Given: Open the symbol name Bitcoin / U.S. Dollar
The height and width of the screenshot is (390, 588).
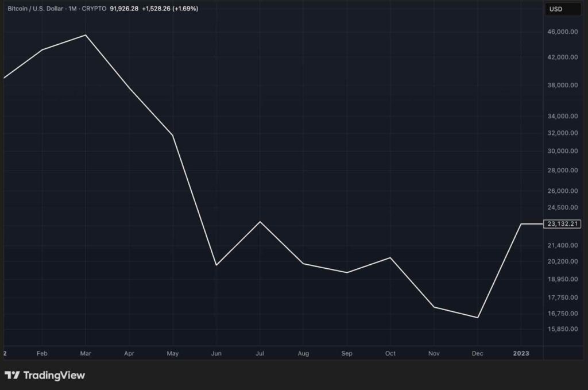Looking at the screenshot, I should (x=36, y=9).
